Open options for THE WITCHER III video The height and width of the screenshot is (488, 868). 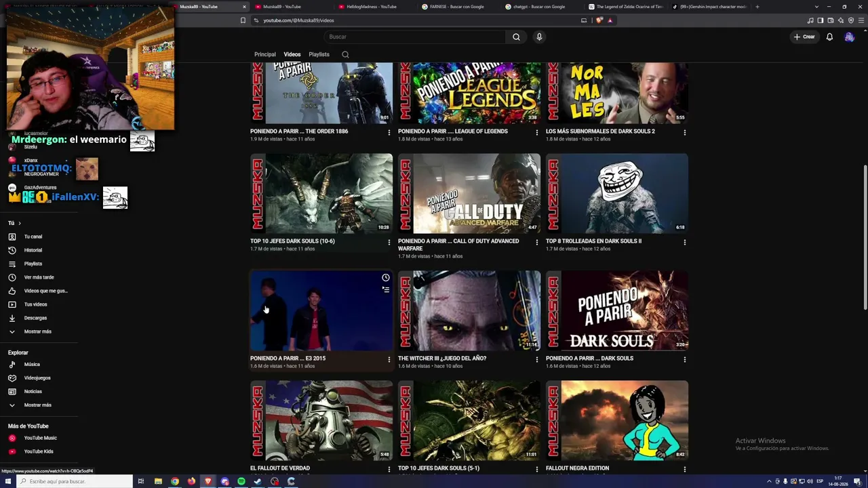pyautogui.click(x=537, y=359)
